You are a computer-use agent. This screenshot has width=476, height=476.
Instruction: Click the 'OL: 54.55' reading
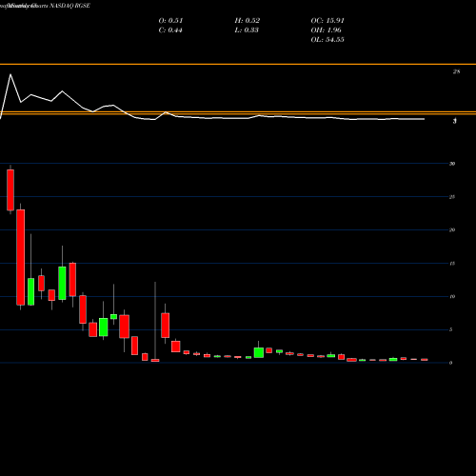(327, 40)
